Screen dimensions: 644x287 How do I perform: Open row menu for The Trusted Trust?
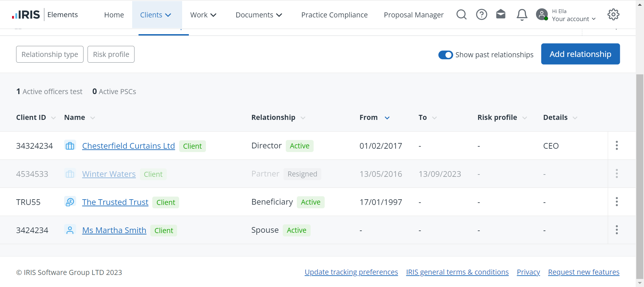point(616,202)
